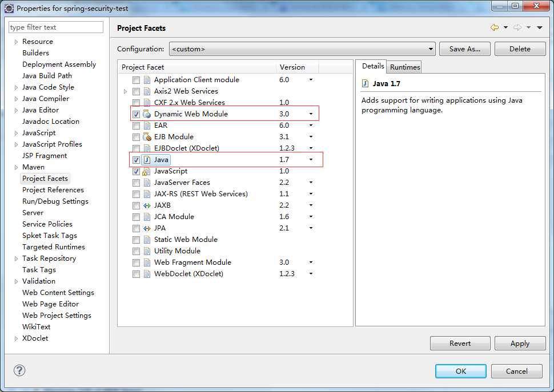Click the Project Facet column header

coord(197,67)
